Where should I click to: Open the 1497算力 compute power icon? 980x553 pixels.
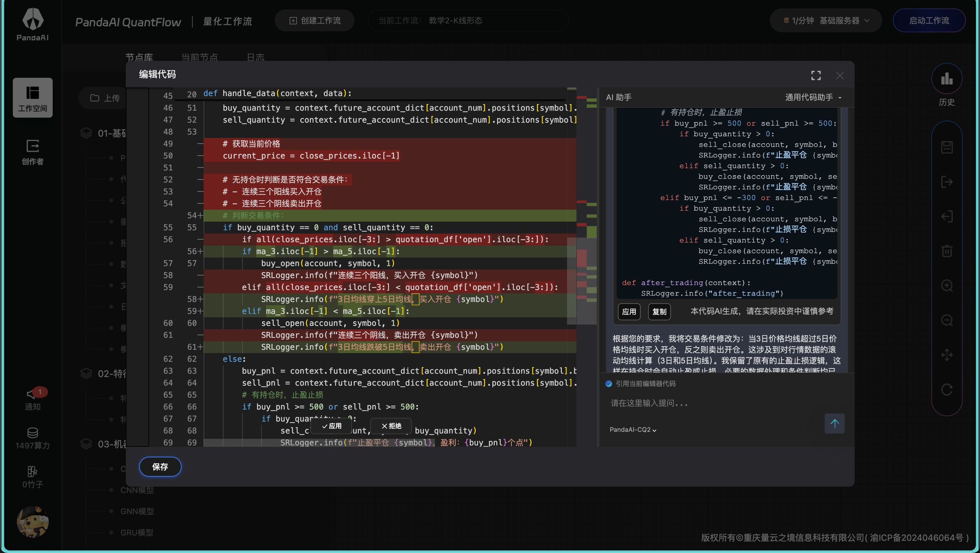(32, 439)
